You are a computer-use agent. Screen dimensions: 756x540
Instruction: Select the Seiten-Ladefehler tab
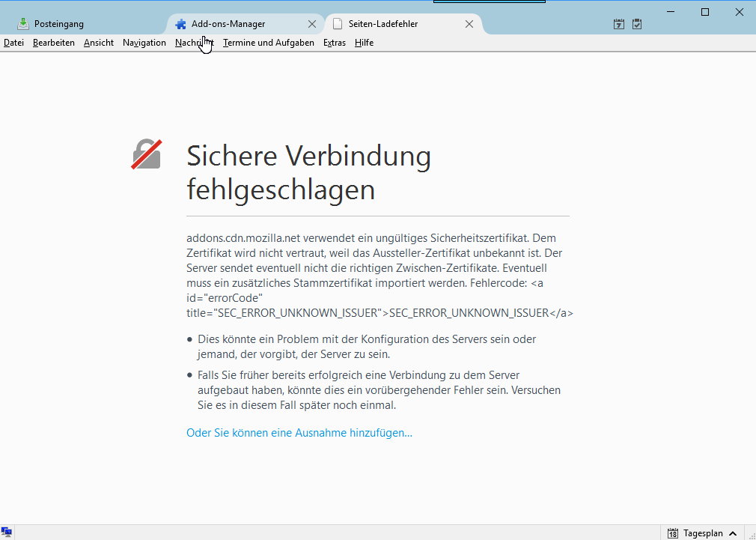point(403,24)
